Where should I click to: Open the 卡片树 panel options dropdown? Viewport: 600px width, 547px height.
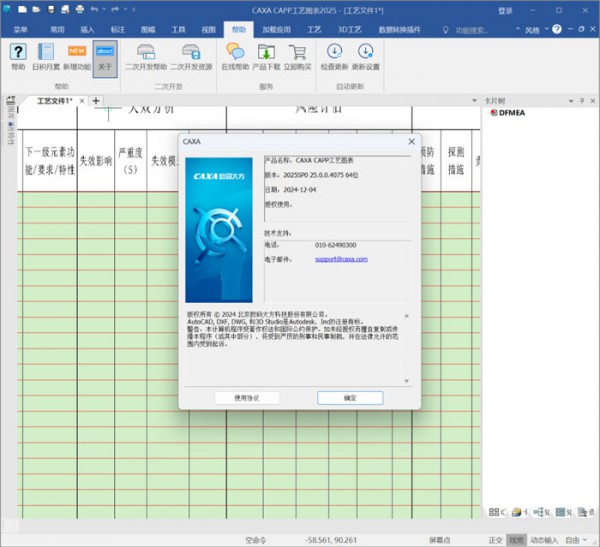click(x=571, y=101)
